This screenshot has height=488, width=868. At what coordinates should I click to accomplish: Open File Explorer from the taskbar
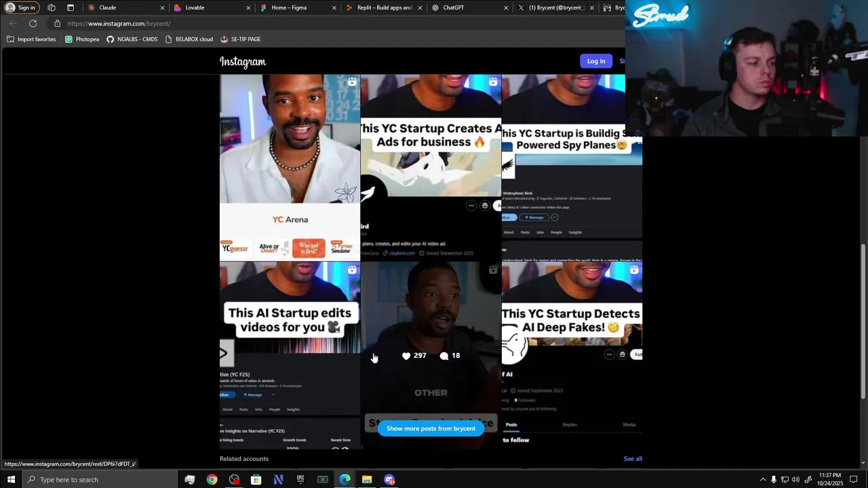[367, 480]
